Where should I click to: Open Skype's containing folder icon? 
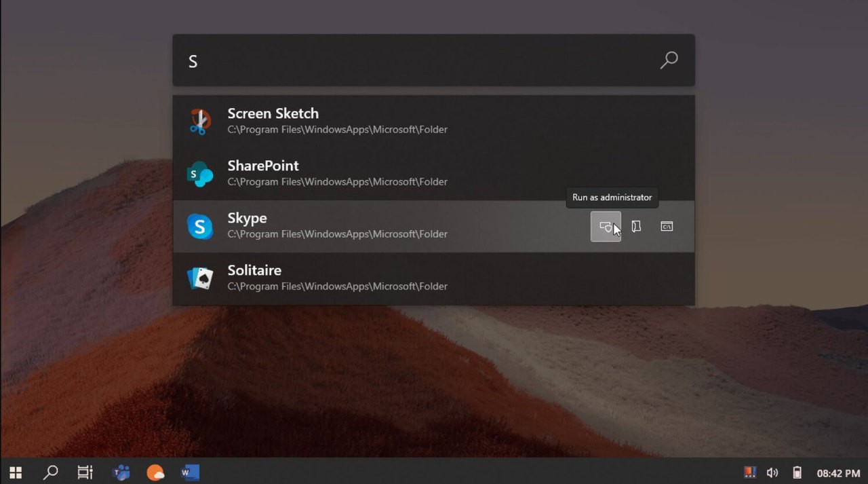click(x=636, y=227)
